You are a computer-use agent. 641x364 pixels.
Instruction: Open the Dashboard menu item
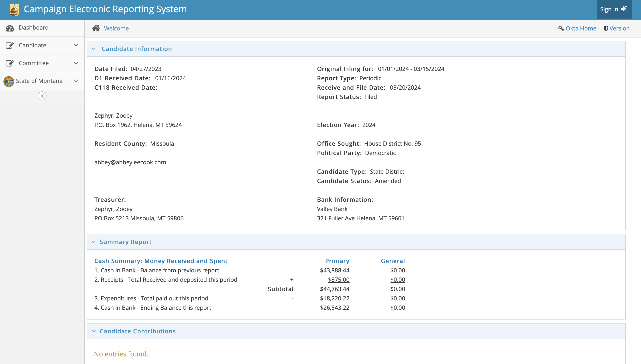[x=34, y=28]
